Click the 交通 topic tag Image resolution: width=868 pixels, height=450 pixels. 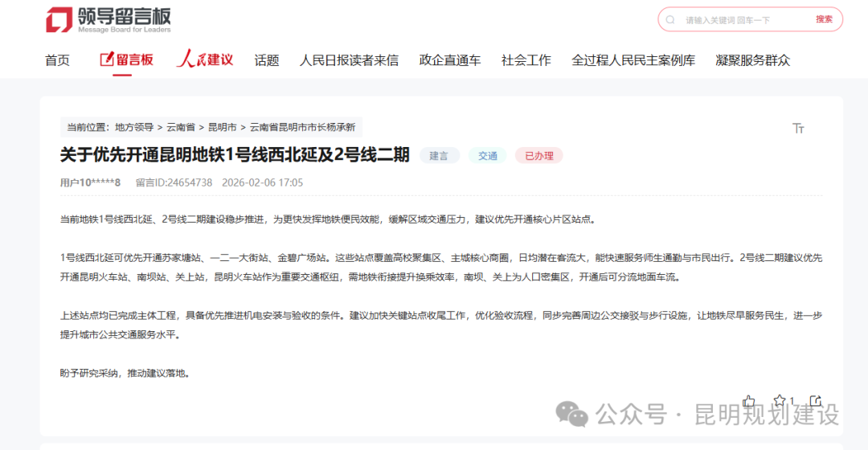(x=488, y=156)
